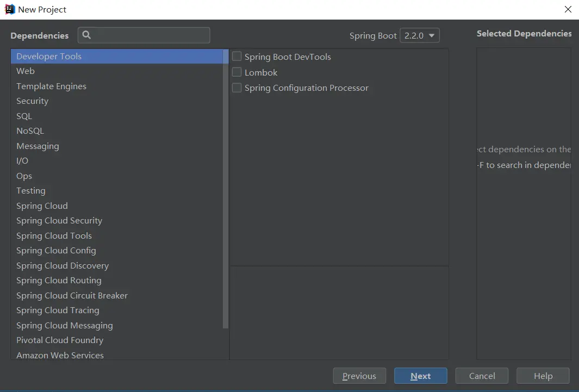Click the Previous button
Screen dimensions: 579x392
click(359, 376)
